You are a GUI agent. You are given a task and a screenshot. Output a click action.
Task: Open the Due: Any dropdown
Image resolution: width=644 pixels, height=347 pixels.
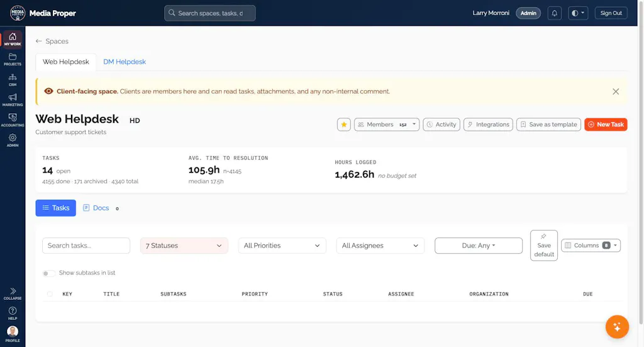coord(479,246)
